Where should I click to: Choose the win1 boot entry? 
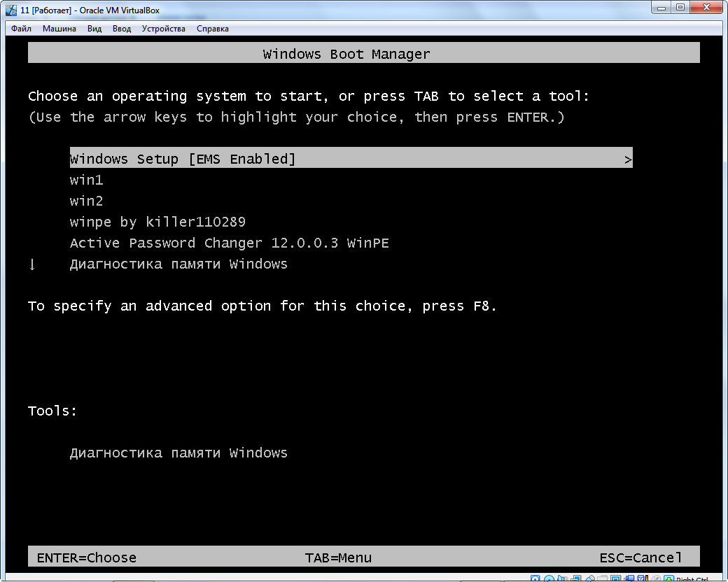pos(86,180)
